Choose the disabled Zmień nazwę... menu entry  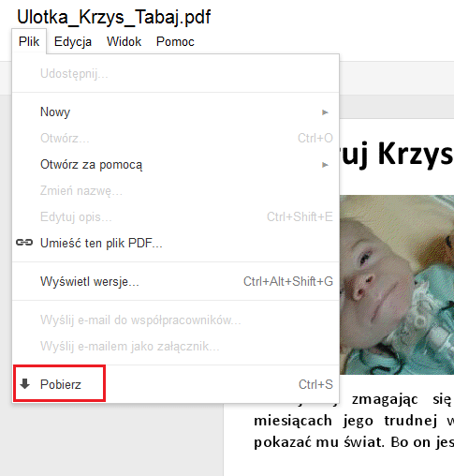click(x=175, y=190)
